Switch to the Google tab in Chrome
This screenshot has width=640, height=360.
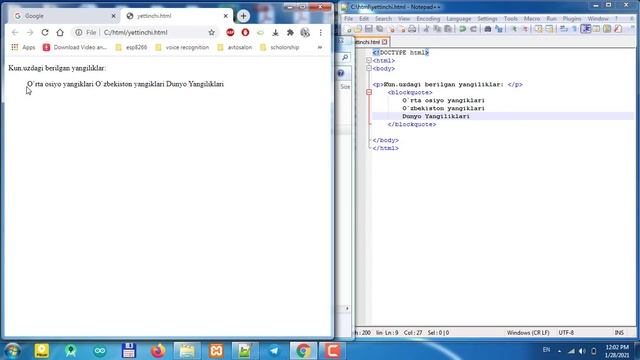click(64, 16)
